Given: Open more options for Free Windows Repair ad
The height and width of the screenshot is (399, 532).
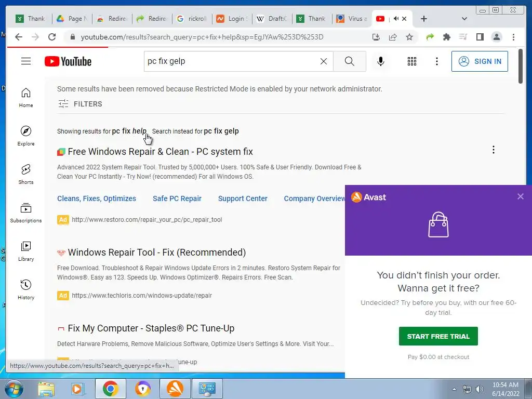Looking at the screenshot, I should (x=494, y=150).
